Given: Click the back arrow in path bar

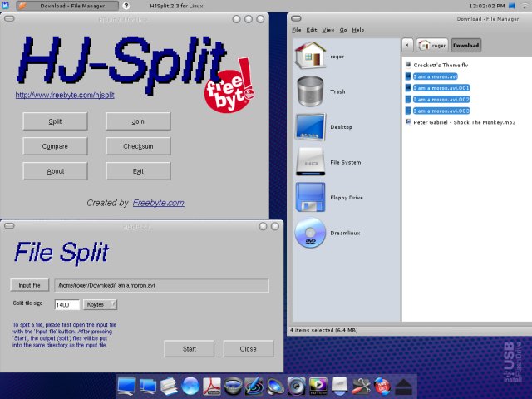Looking at the screenshot, I should [x=407, y=45].
